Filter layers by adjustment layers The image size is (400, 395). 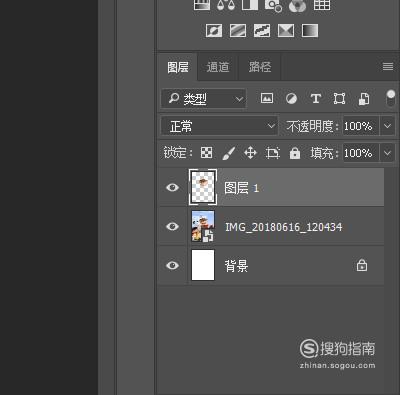291,99
